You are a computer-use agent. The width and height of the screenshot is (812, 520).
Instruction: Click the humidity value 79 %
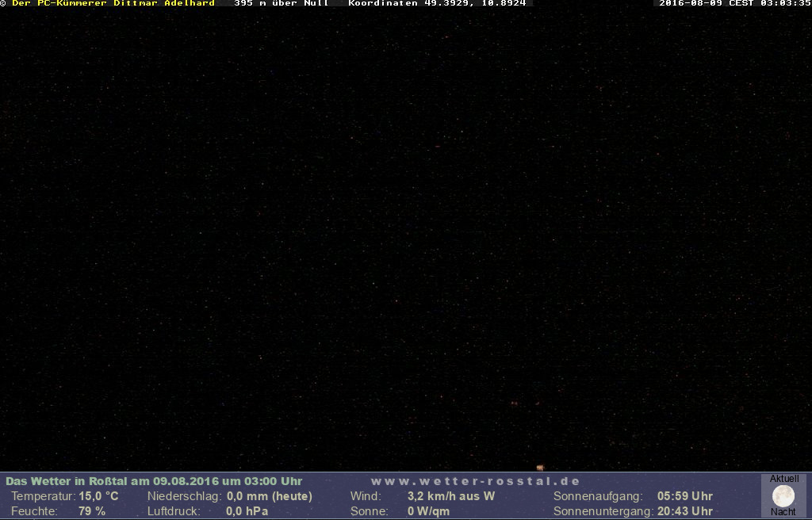pyautogui.click(x=92, y=511)
